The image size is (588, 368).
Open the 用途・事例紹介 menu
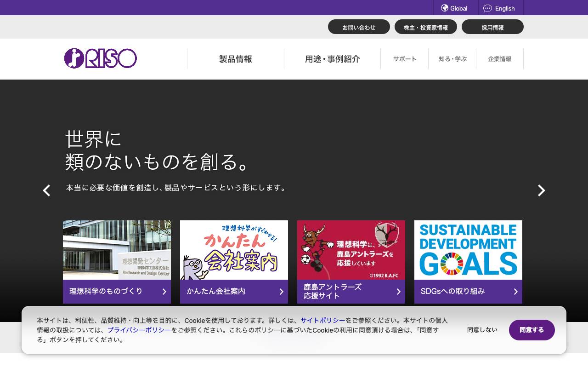(x=332, y=59)
